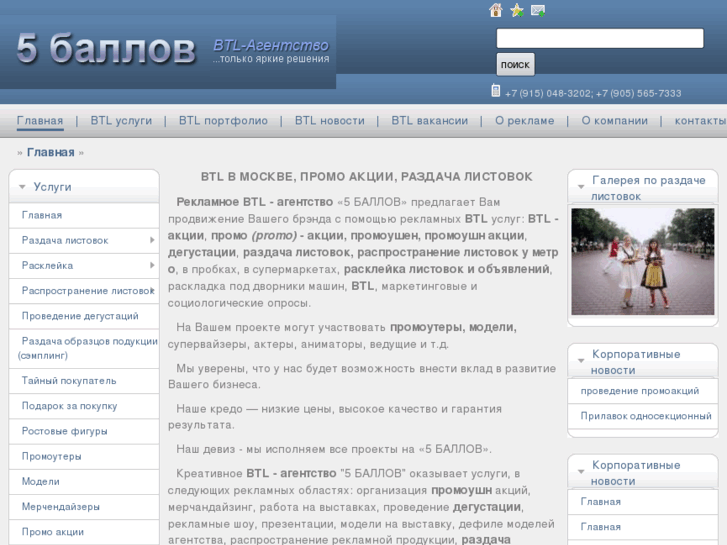The width and height of the screenshot is (727, 545).
Task: Open the Тайный покупатель sidebar link
Action: (x=69, y=380)
